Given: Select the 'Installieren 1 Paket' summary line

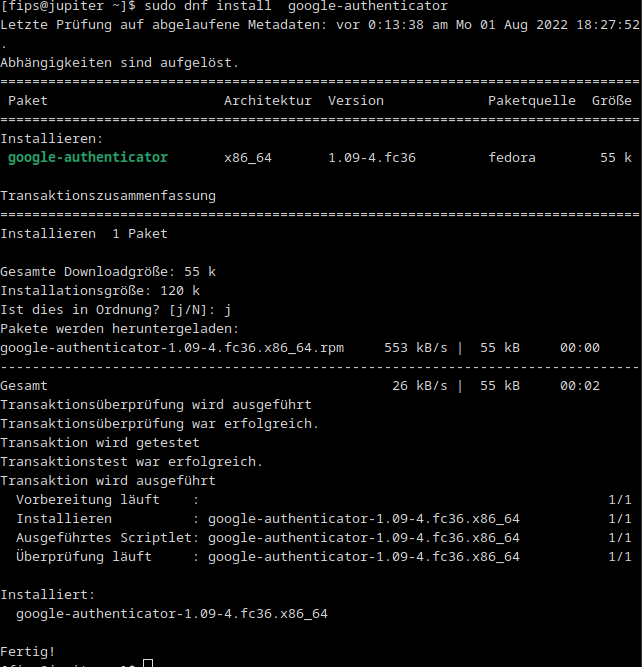Looking at the screenshot, I should pos(84,234).
